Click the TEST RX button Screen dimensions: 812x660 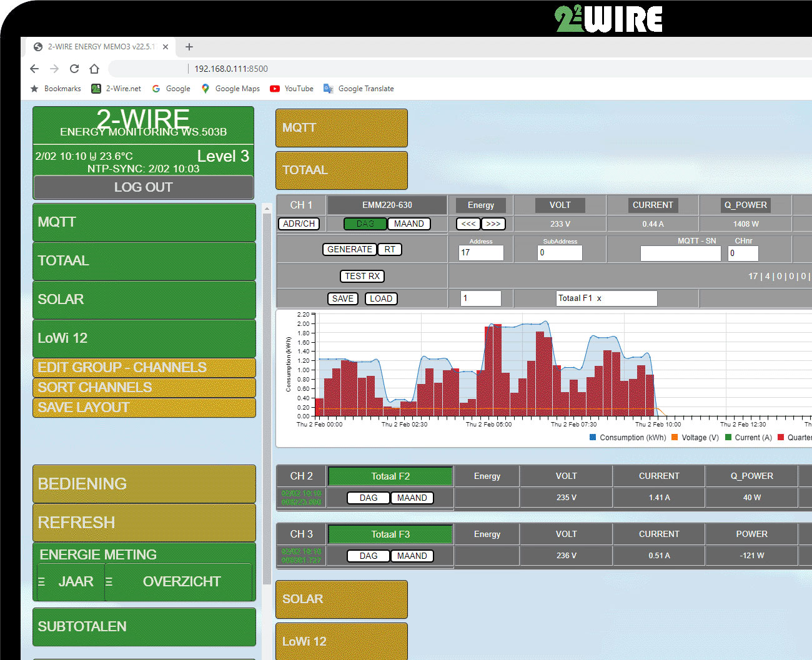pyautogui.click(x=362, y=276)
